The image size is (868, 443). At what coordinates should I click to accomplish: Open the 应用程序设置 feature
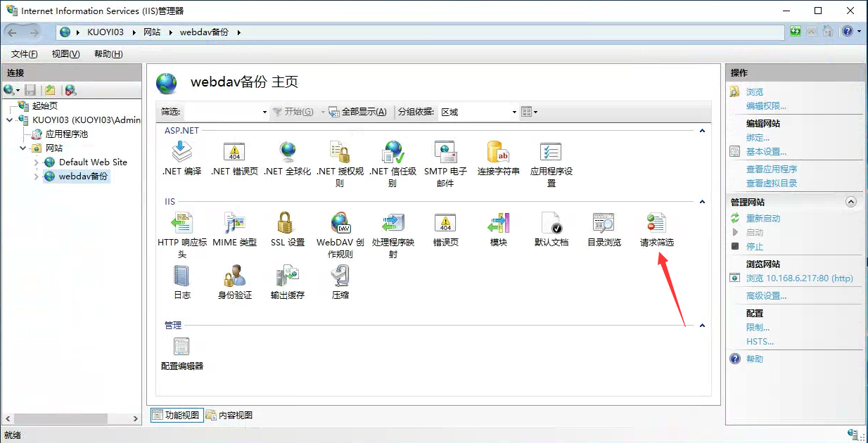point(551,164)
